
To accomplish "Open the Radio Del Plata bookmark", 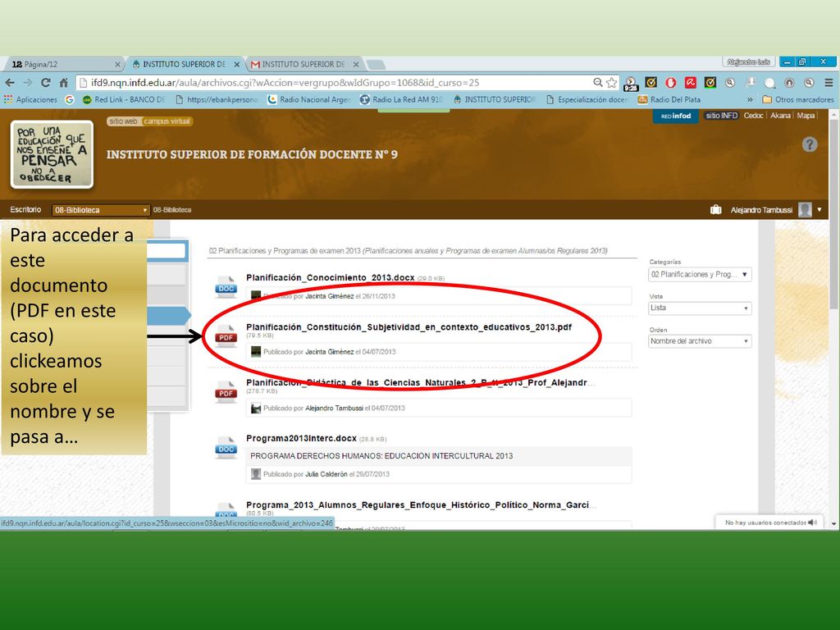I will point(669,99).
